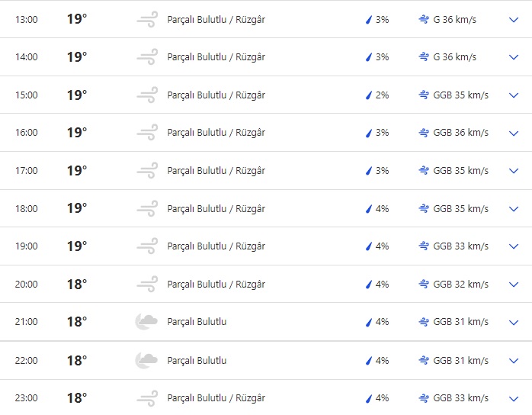Image resolution: width=532 pixels, height=415 pixels.
Task: Click the wind condition icon at 20:00
Action: point(146,285)
